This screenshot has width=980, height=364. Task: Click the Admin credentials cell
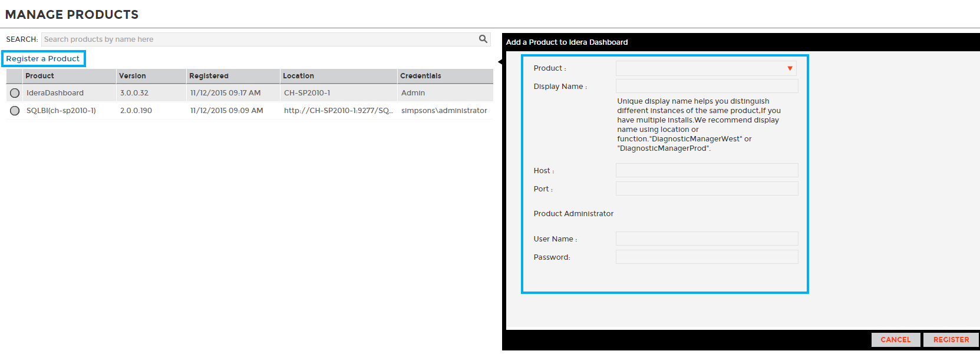[x=413, y=93]
